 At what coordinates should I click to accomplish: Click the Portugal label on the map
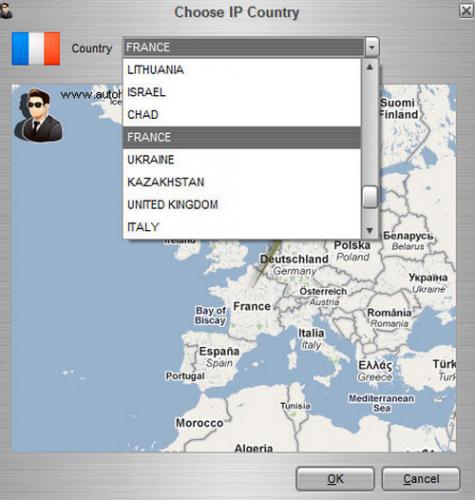(x=185, y=376)
